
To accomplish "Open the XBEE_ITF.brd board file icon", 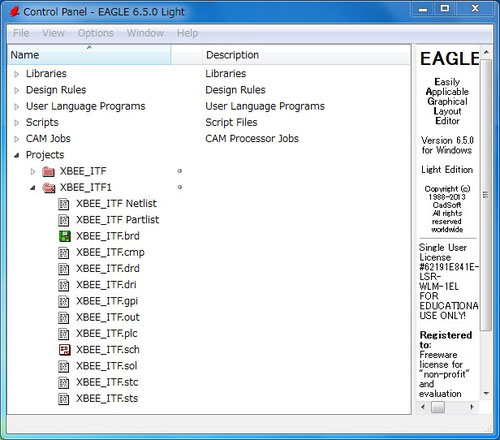I will [x=64, y=236].
